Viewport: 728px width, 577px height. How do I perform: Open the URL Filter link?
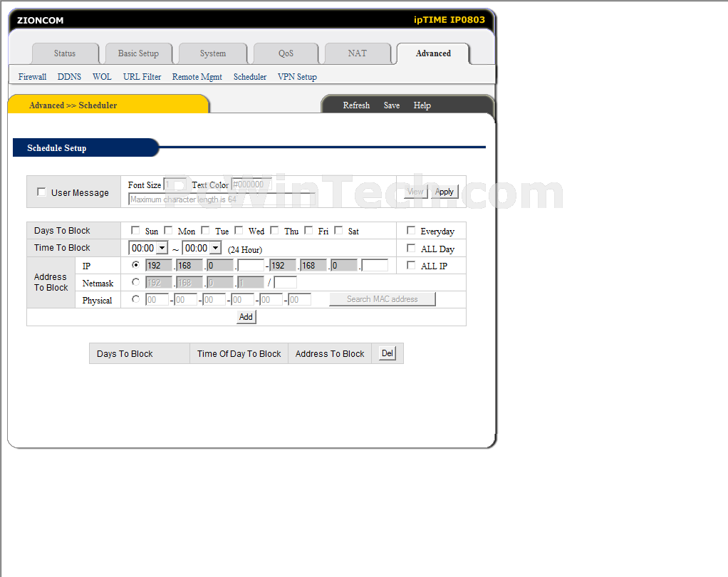(142, 77)
